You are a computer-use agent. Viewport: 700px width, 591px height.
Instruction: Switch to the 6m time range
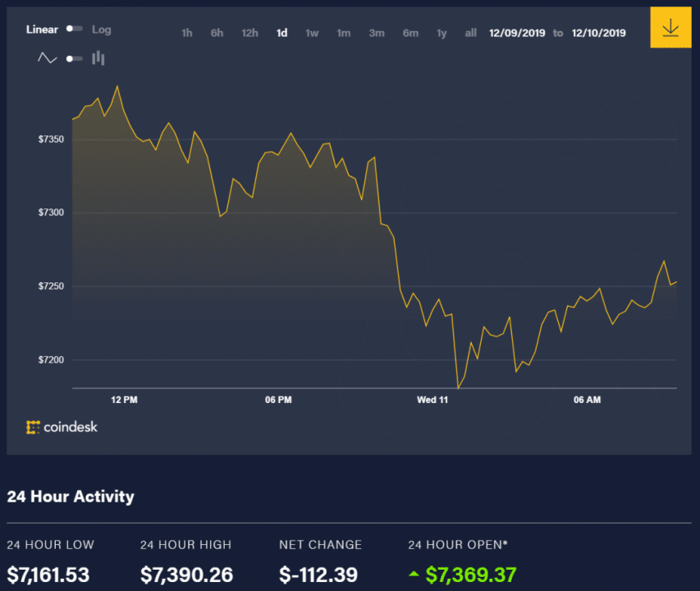tap(410, 33)
